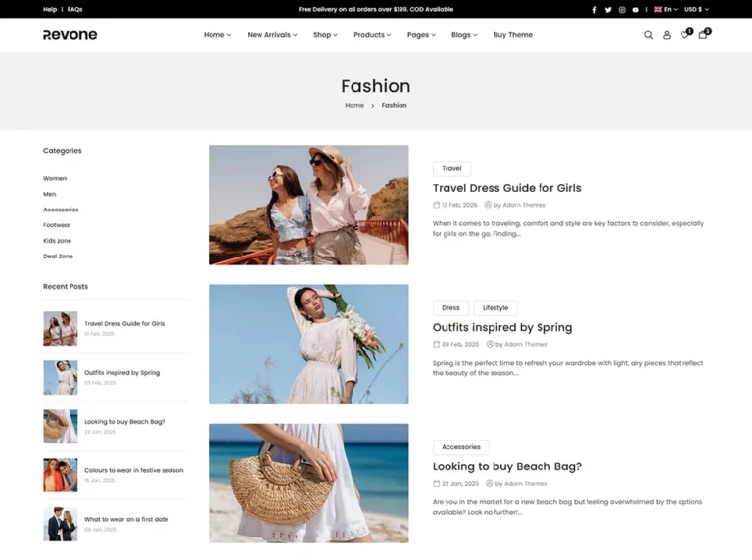Open the two girls travel post image
Viewport: 752px width, 560px height.
(308, 205)
